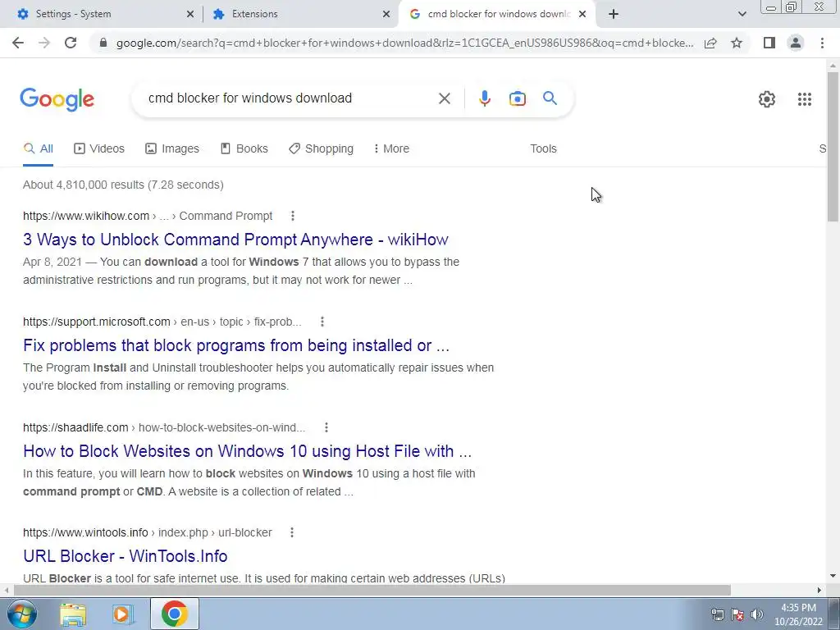Open options for the wintools.info result
This screenshot has height=630, width=840.
292,532
